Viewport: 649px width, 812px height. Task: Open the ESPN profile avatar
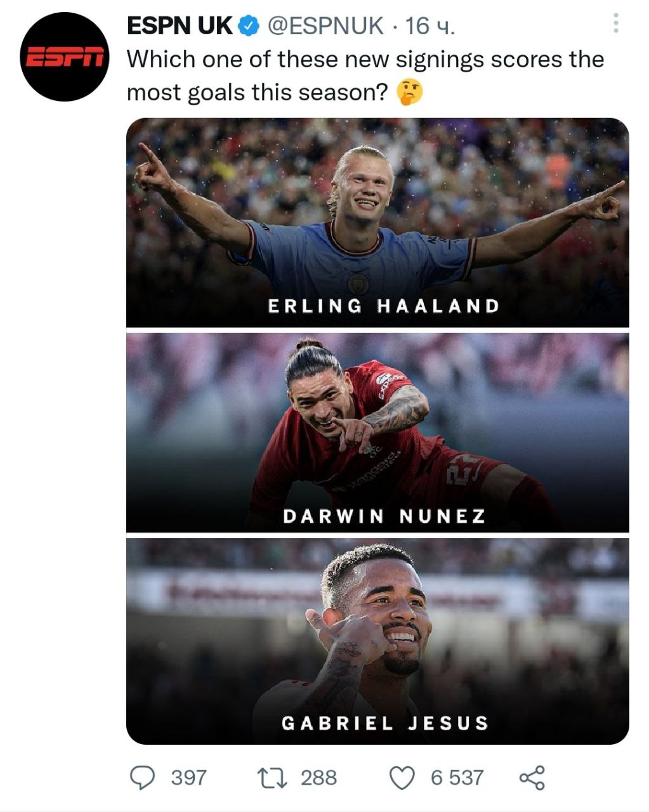click(x=64, y=57)
